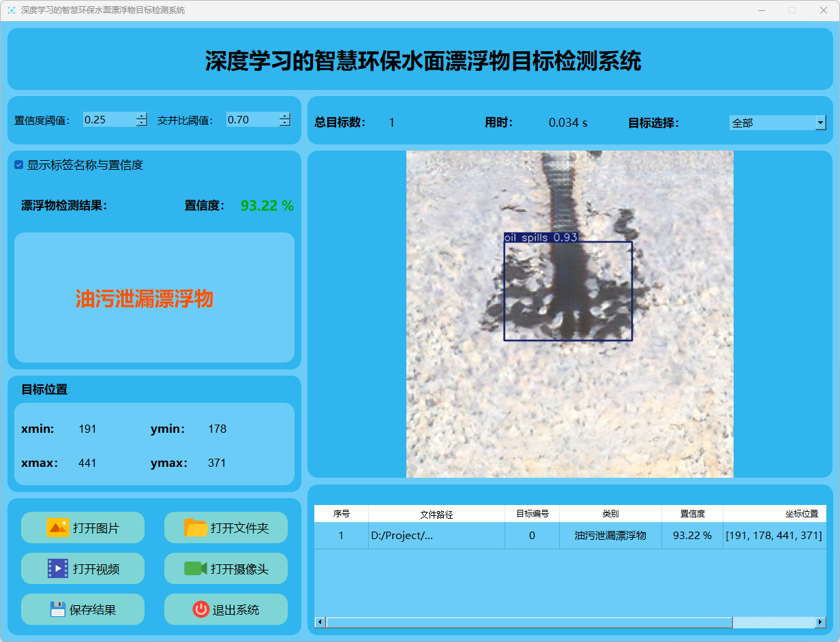Viewport: 840px width, 642px height.
Task: Click the 文件路径 column header
Action: (436, 514)
